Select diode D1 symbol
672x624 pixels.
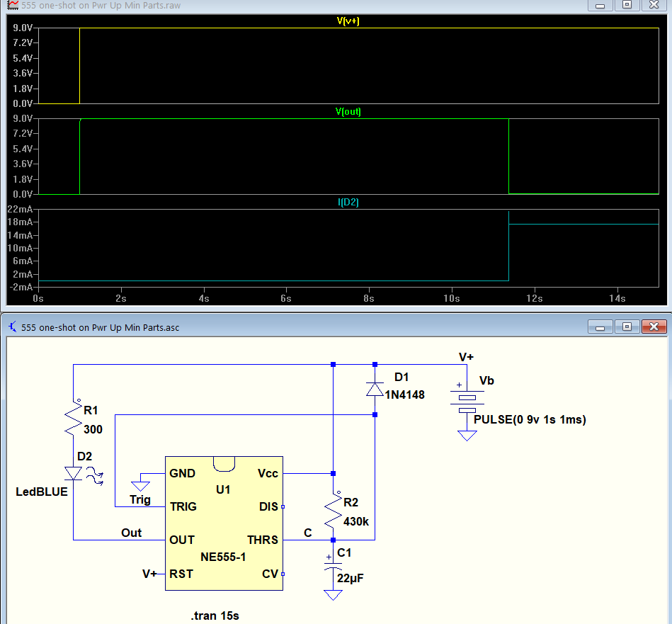(375, 389)
